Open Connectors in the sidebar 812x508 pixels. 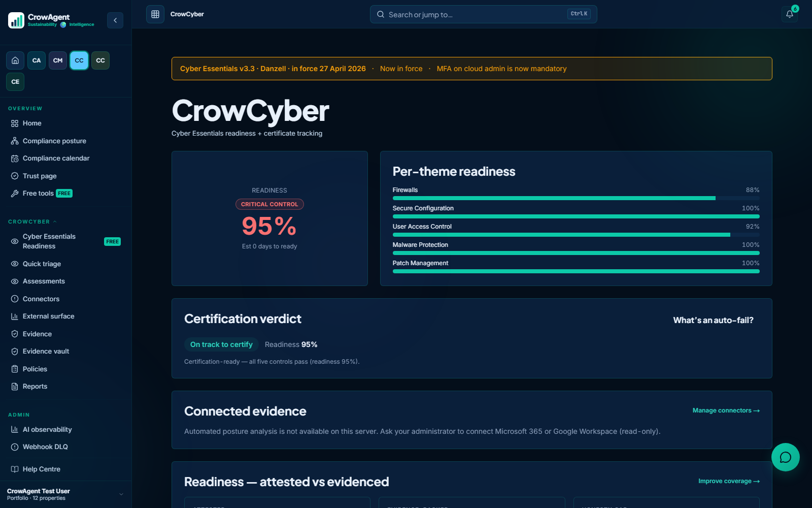tap(65, 299)
